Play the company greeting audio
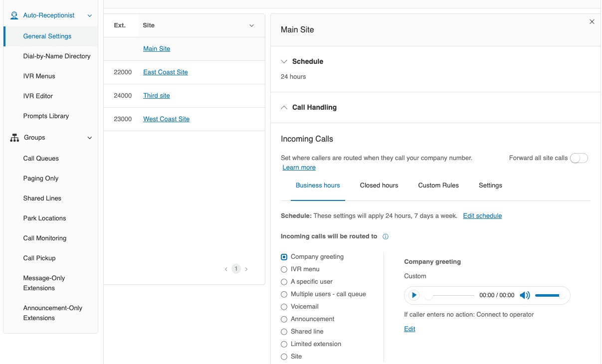602x364 pixels. tap(414, 295)
